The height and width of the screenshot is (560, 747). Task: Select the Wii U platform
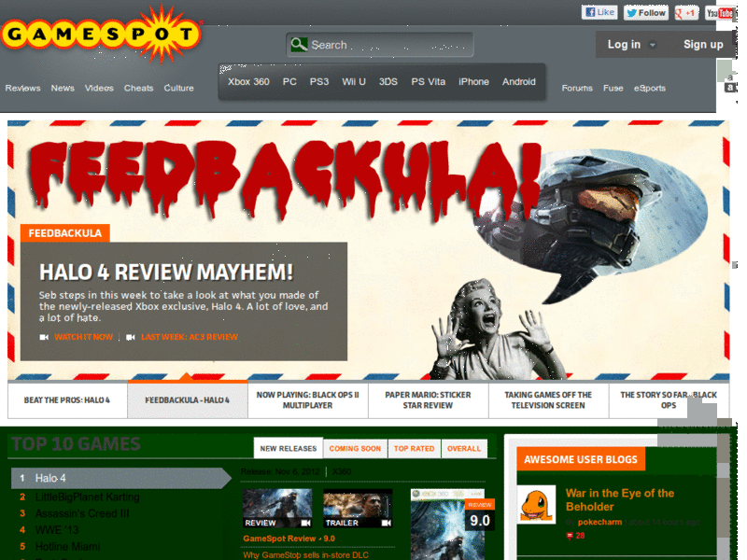coord(354,82)
